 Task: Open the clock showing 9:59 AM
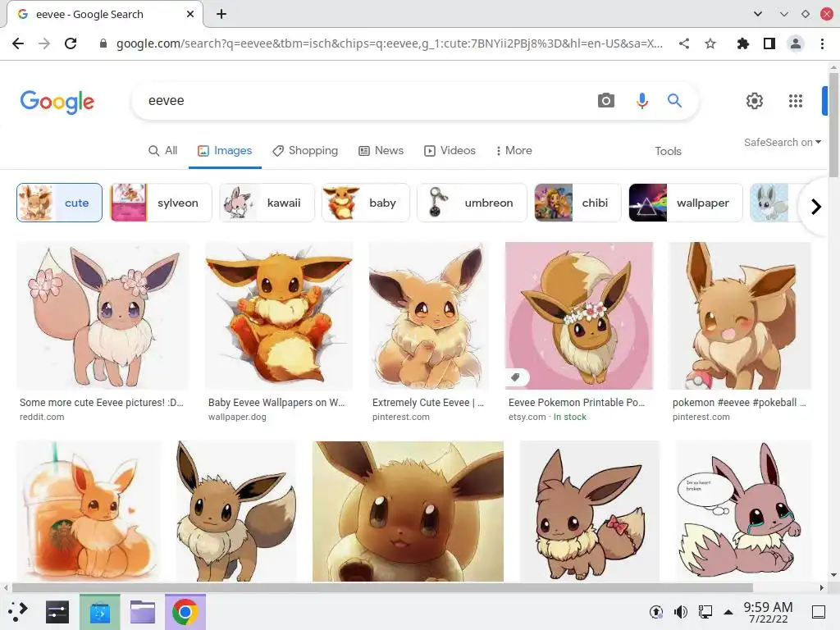(x=768, y=612)
